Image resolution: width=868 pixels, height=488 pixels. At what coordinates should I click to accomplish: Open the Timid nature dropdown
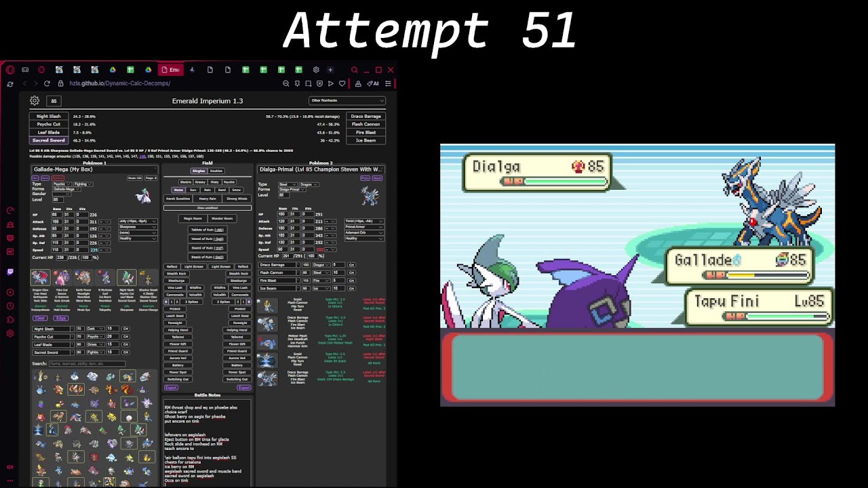pyautogui.click(x=364, y=222)
